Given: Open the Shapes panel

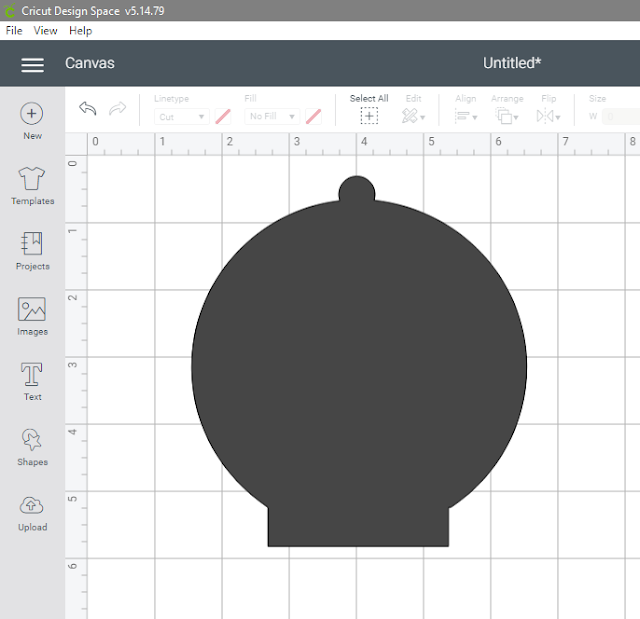Looking at the screenshot, I should point(32,446).
